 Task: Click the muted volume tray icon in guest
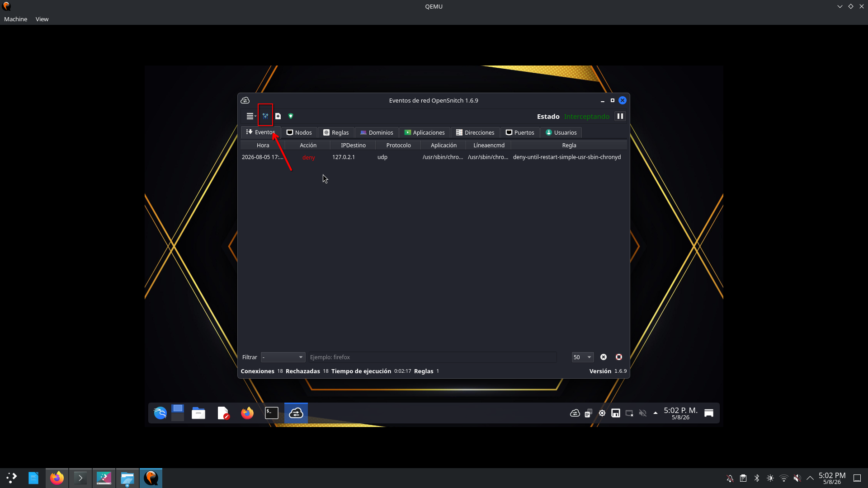pos(643,413)
